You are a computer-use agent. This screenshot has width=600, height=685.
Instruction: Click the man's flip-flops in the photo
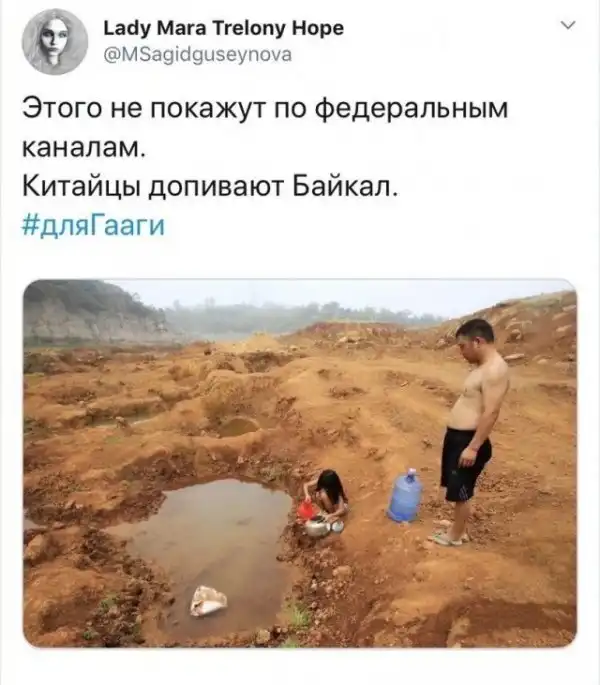click(447, 540)
